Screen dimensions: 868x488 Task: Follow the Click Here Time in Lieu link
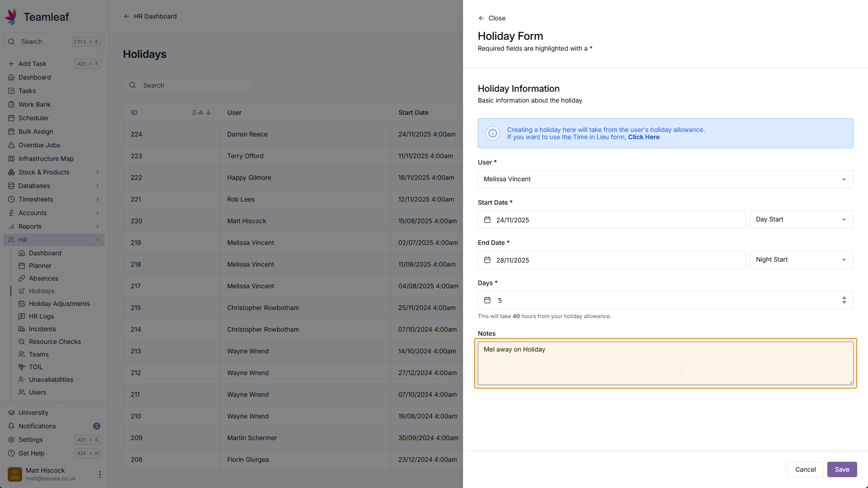tap(643, 137)
